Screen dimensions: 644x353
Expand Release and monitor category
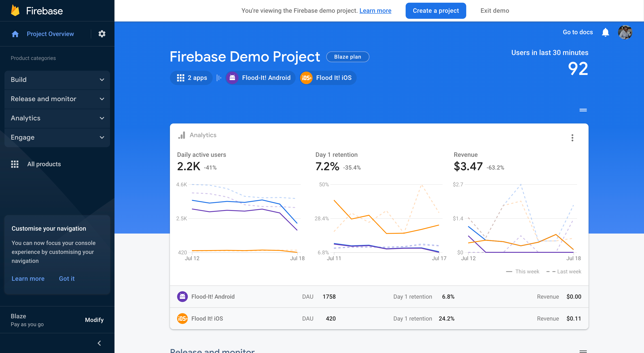[x=57, y=99]
